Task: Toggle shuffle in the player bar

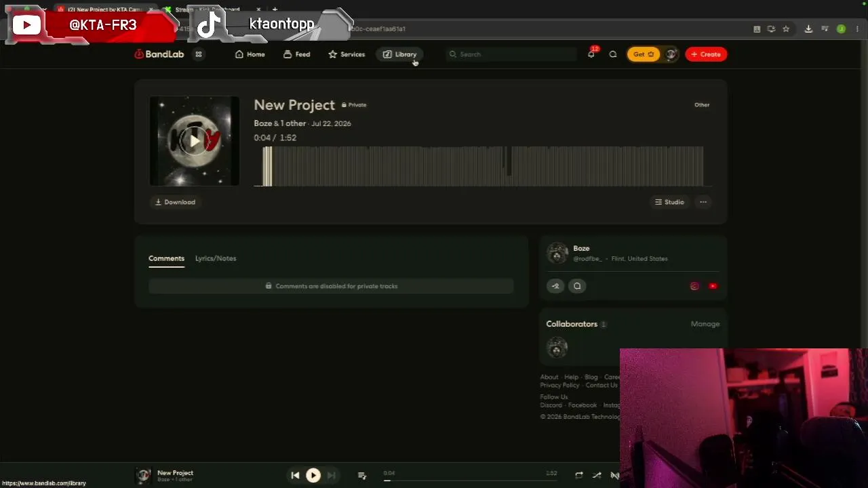Action: [x=597, y=476]
